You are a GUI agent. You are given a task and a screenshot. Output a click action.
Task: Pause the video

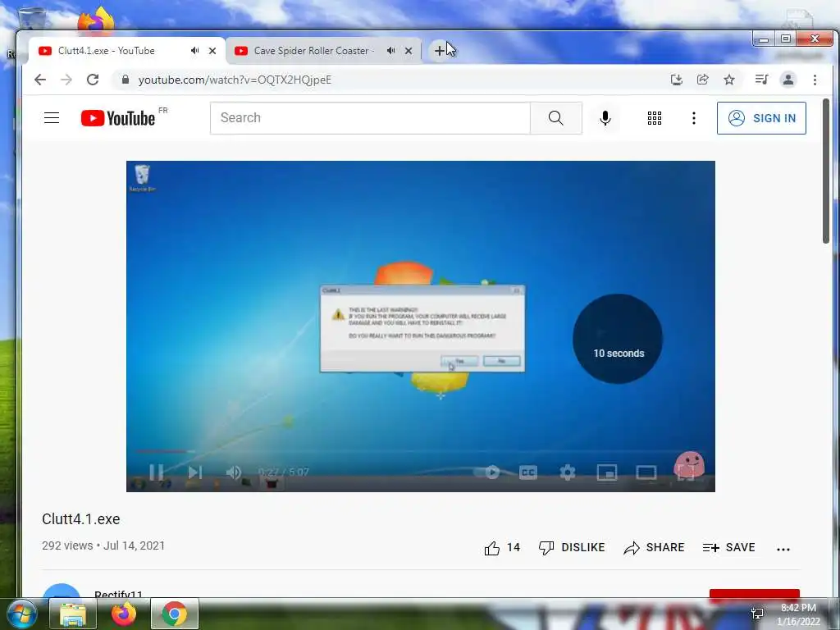point(156,472)
